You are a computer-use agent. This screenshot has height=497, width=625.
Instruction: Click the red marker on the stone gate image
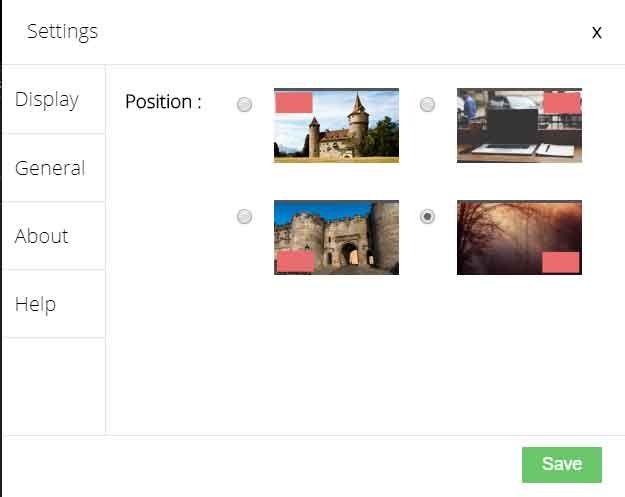294,262
